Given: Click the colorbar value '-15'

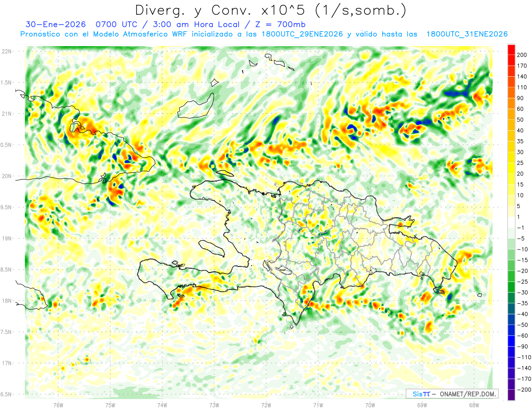Looking at the screenshot, I should click(x=523, y=260).
